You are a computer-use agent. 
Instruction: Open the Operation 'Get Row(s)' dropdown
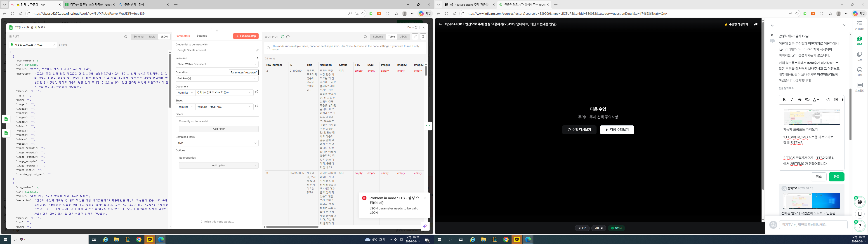click(217, 79)
